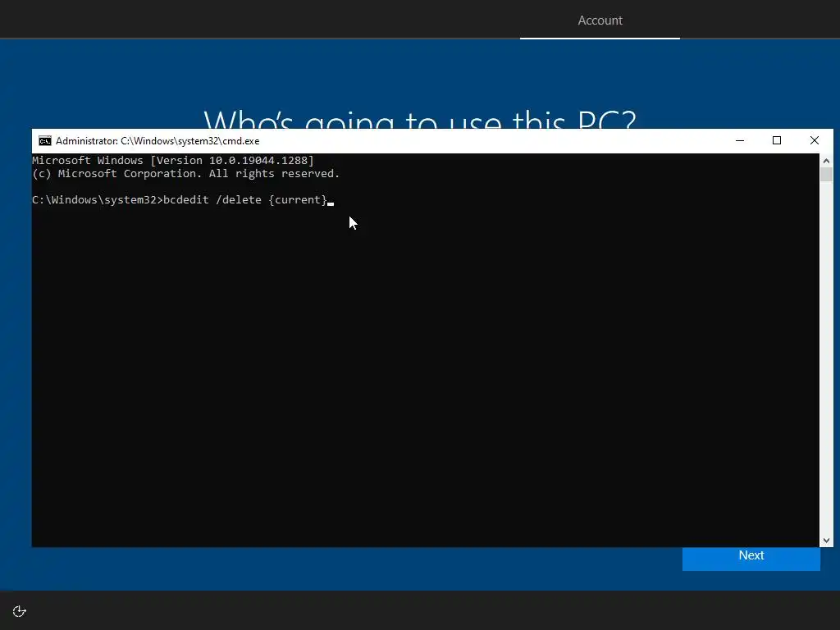Click the cmd window title text

coord(157,141)
